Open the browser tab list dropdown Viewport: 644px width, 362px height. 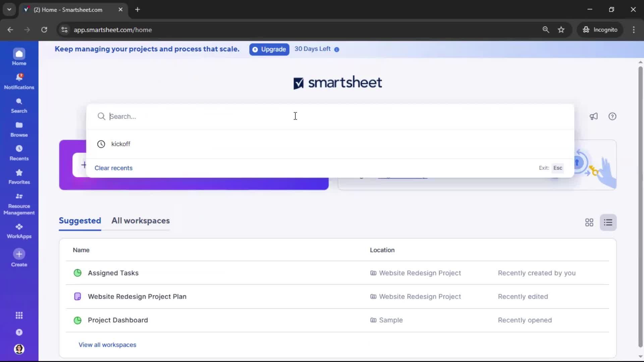click(9, 9)
